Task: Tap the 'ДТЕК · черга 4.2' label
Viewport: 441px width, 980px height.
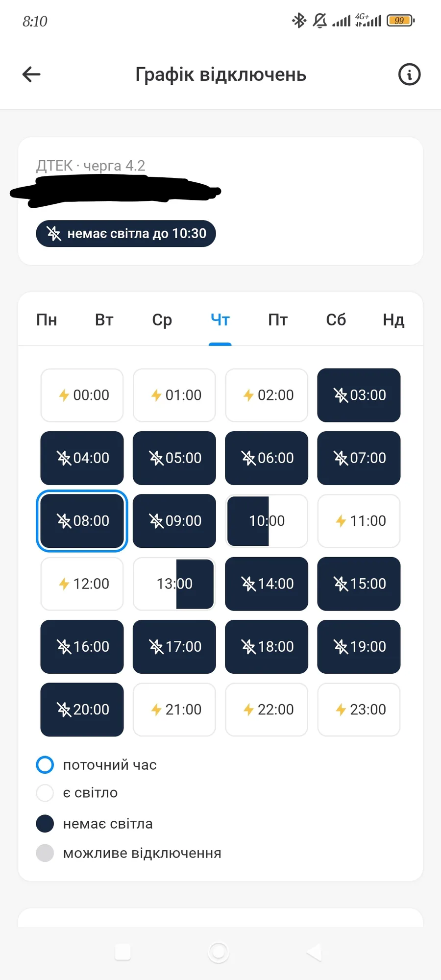Action: pos(91,166)
